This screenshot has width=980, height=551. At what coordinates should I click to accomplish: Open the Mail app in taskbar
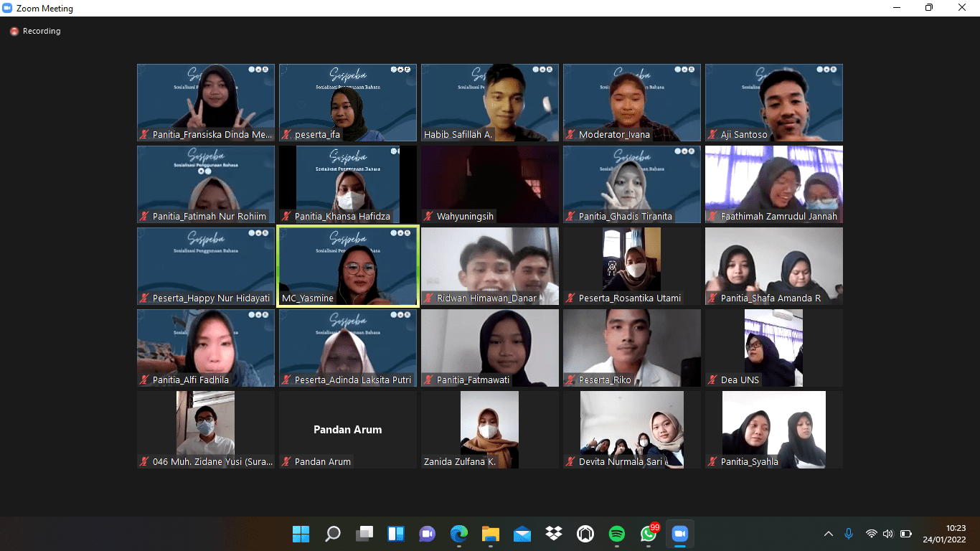pos(522,534)
